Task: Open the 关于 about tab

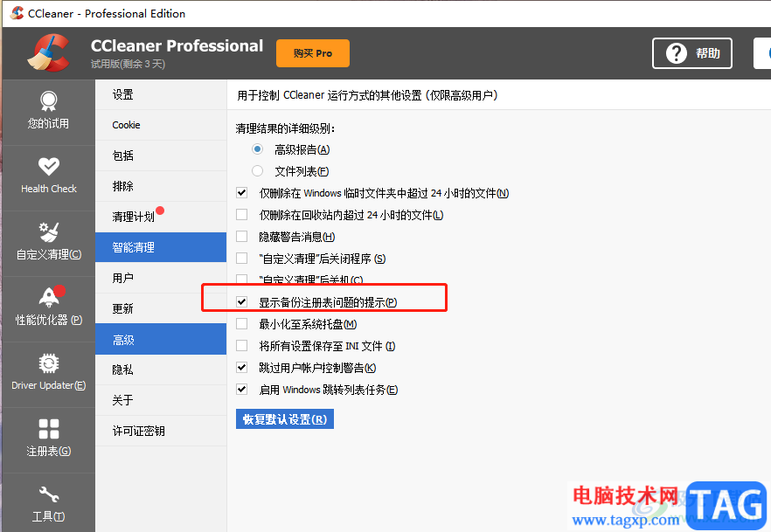Action: coord(161,400)
